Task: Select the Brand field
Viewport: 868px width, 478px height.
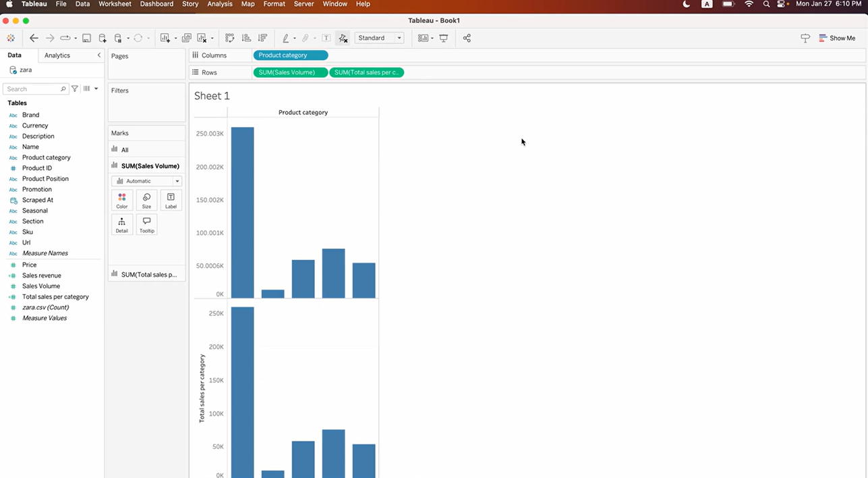Action: click(x=30, y=115)
